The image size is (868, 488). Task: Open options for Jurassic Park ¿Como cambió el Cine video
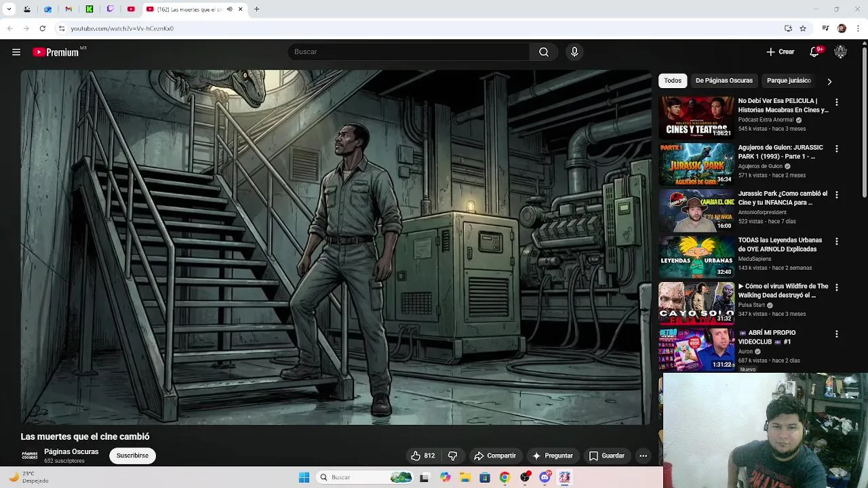[837, 195]
